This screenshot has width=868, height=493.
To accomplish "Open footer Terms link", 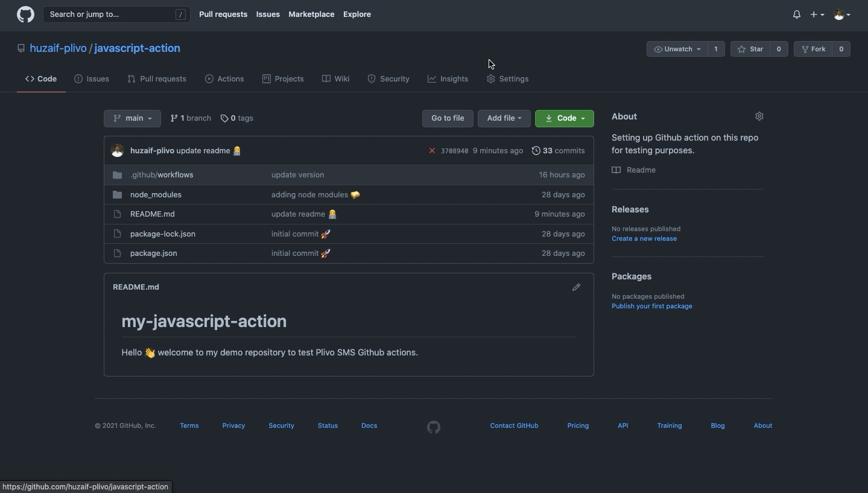I will tap(189, 426).
